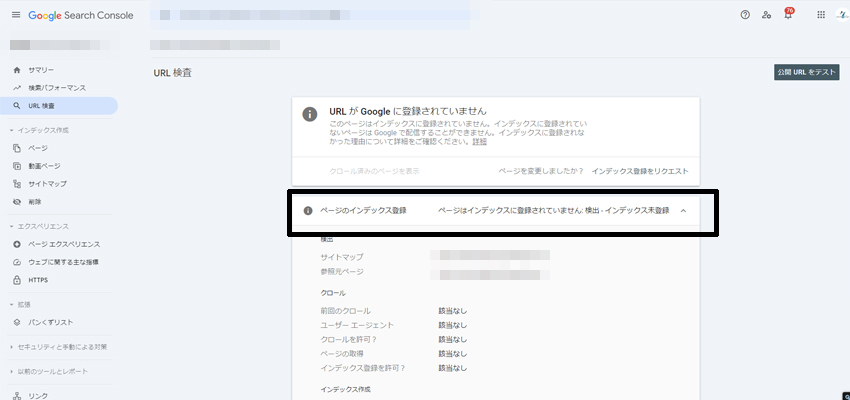Click サイトマップ label in detection section

(x=342, y=257)
